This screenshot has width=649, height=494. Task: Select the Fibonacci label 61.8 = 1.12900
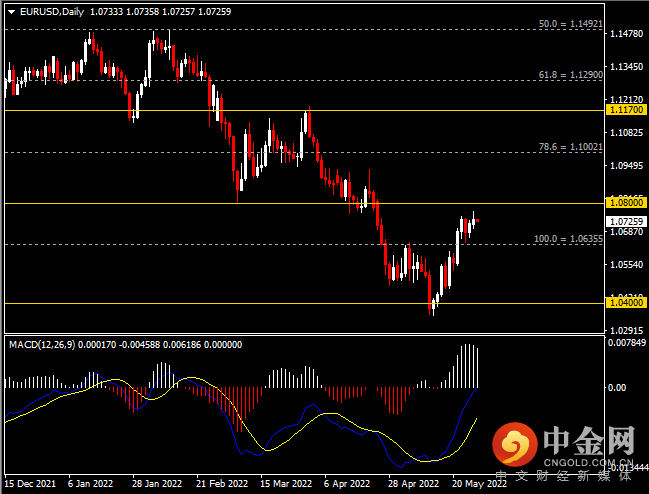570,75
